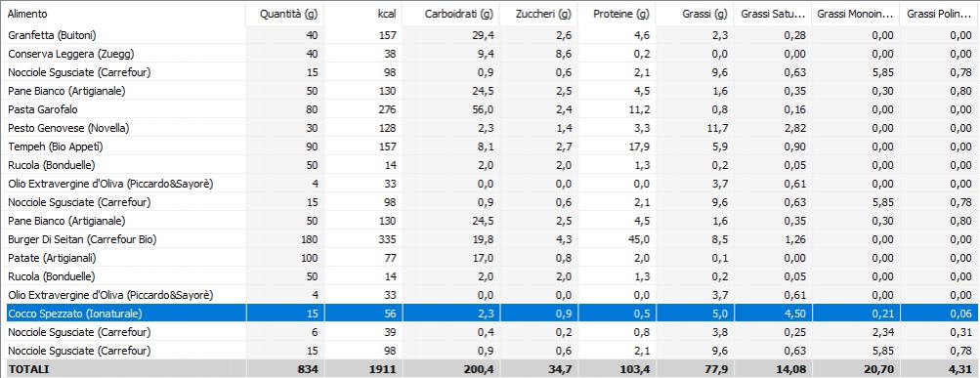The image size is (980, 378).
Task: Sort by Carboidrati (g) column header
Action: click(451, 14)
